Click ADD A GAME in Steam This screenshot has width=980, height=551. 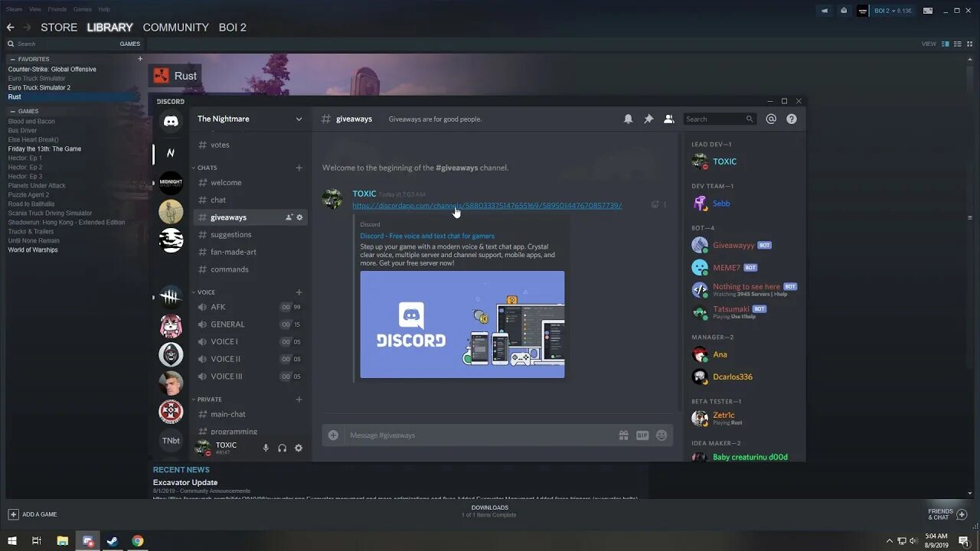pos(33,514)
